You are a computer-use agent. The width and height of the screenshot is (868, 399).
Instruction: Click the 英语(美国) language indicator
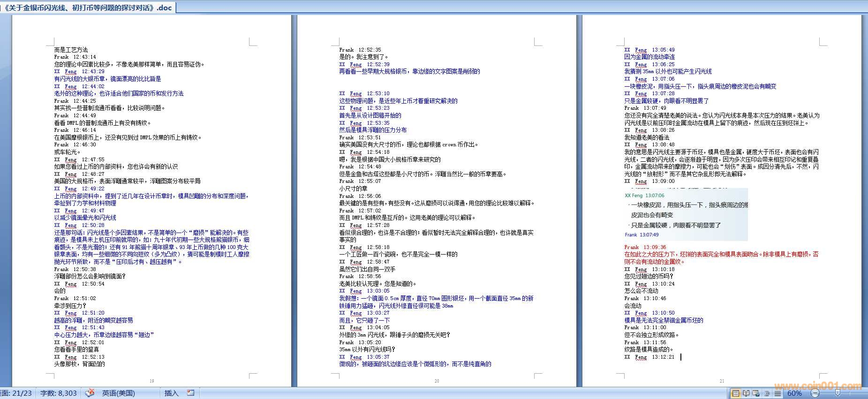tap(118, 393)
